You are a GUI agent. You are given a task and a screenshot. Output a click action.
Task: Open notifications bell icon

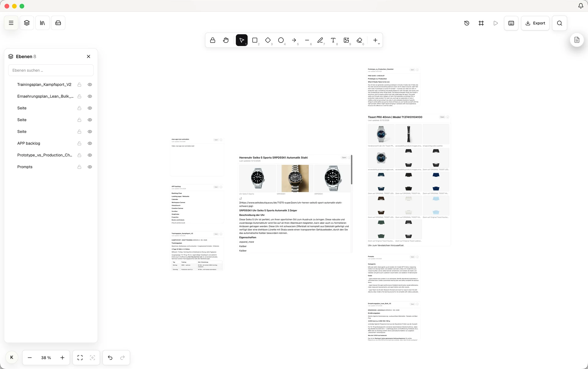[581, 6]
